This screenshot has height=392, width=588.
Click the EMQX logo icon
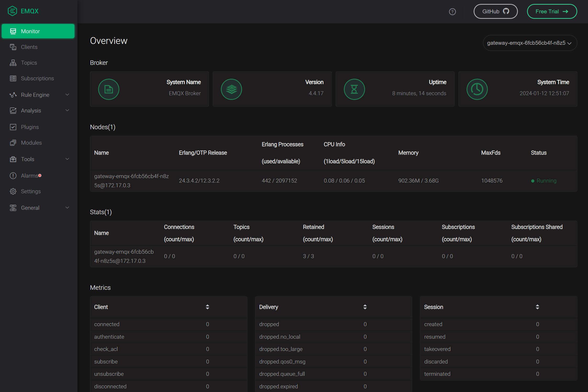12,11
